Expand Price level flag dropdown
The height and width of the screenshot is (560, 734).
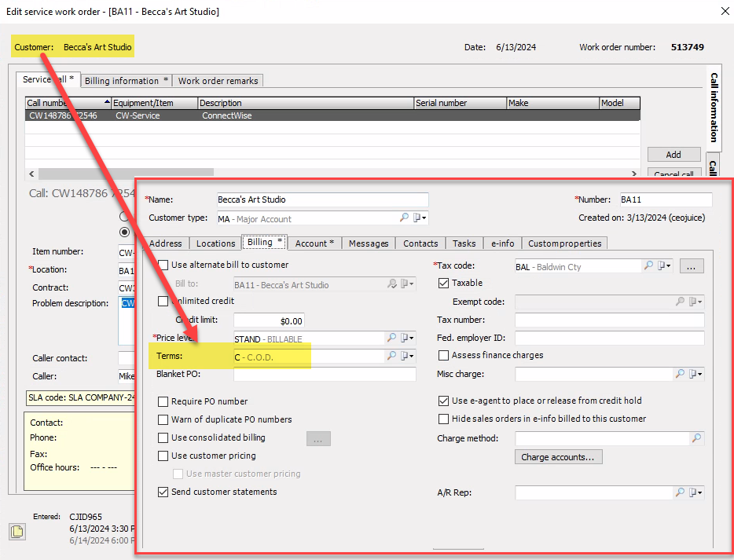click(407, 338)
